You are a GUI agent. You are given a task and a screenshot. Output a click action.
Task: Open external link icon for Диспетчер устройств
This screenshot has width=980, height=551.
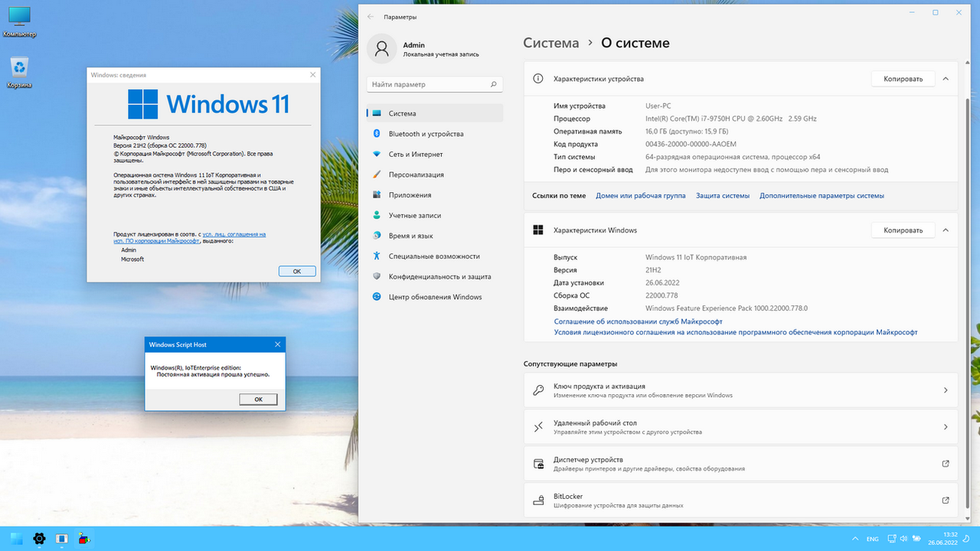(946, 464)
